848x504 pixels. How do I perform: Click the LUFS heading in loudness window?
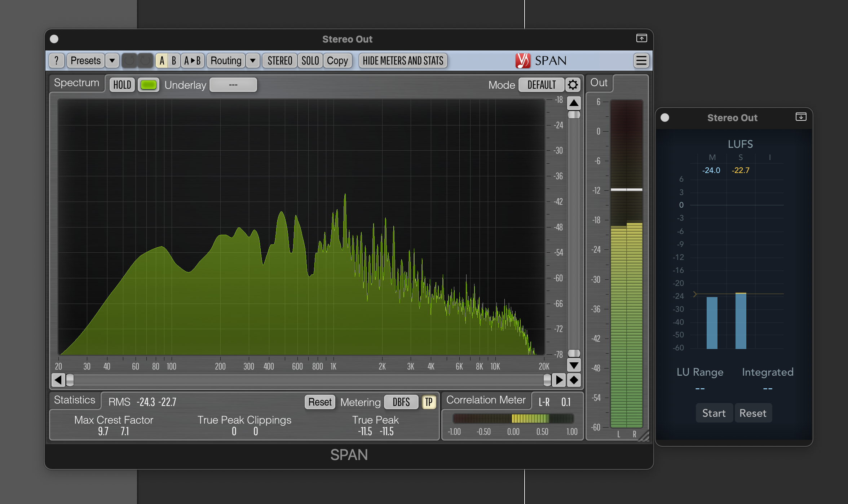tap(740, 144)
